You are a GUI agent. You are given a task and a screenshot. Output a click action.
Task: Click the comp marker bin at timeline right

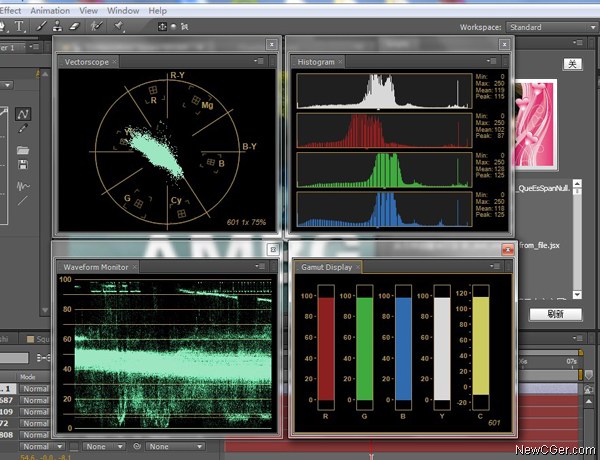pyautogui.click(x=589, y=374)
